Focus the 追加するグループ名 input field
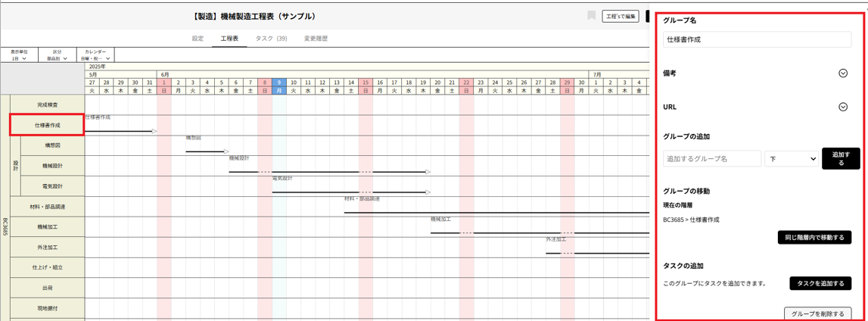This screenshot has width=868, height=321. pyautogui.click(x=712, y=159)
